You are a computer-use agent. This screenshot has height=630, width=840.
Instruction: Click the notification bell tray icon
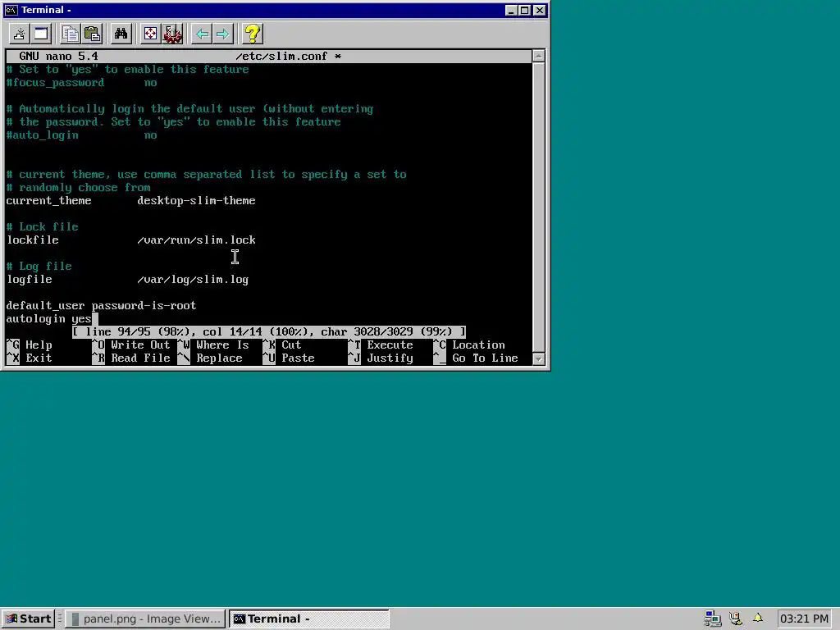pos(757,619)
